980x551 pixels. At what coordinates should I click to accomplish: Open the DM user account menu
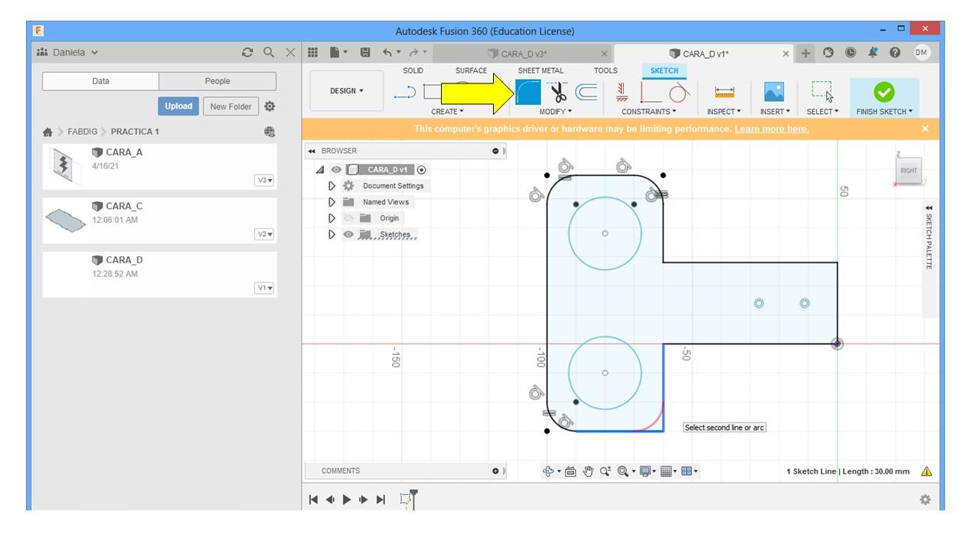[922, 53]
